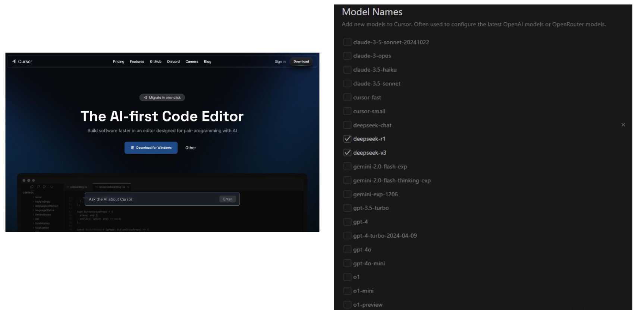Click the Cursor logo icon in navbar
This screenshot has width=644, height=310.
click(14, 61)
